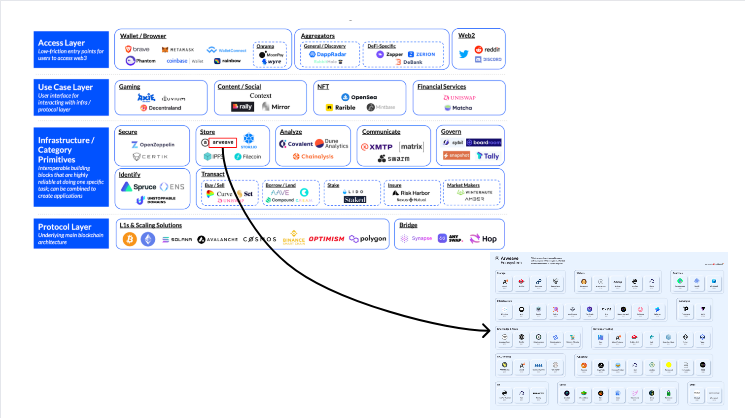Select the Mirror logo
The width and height of the screenshot is (745, 418).
point(276,107)
